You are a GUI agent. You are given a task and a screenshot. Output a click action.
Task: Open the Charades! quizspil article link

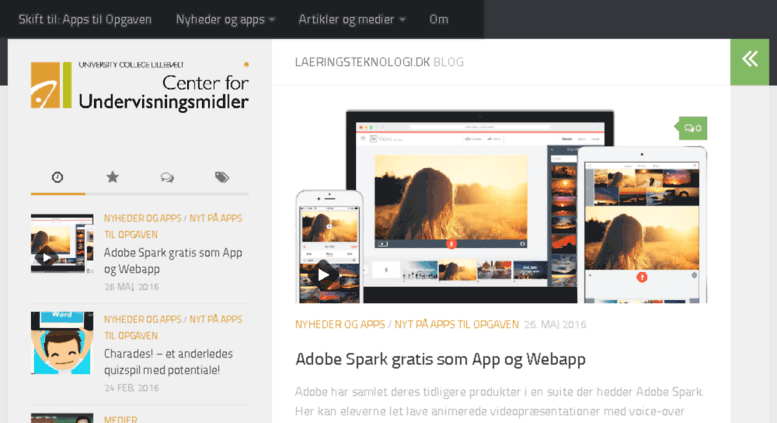(168, 362)
